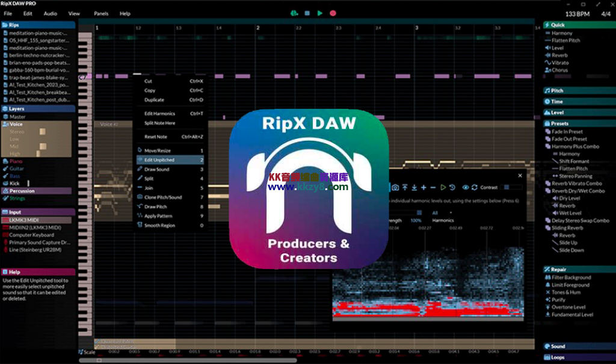The height and width of the screenshot is (364, 616).
Task: Open the File menu
Action: coord(8,13)
